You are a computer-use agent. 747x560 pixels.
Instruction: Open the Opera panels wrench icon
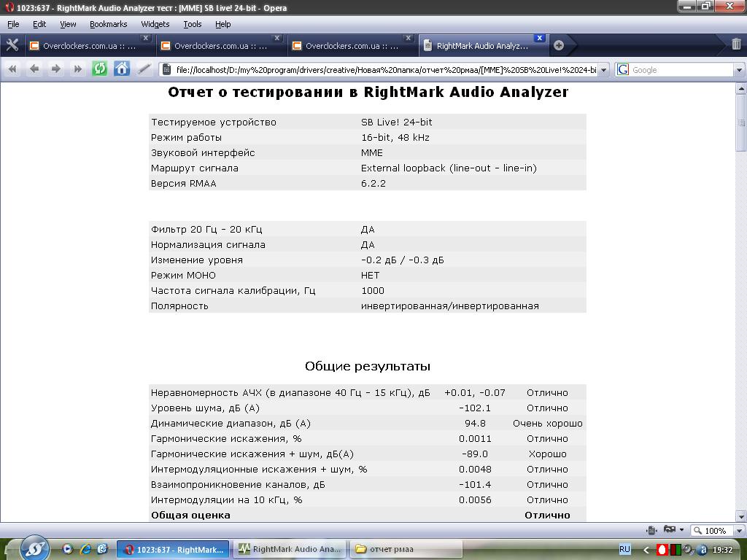[12, 45]
